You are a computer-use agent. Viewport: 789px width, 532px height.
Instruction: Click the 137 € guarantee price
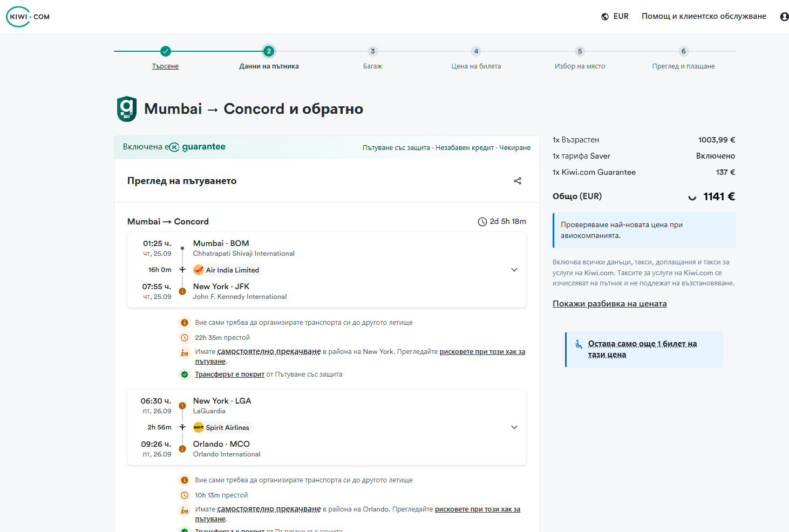pos(726,173)
